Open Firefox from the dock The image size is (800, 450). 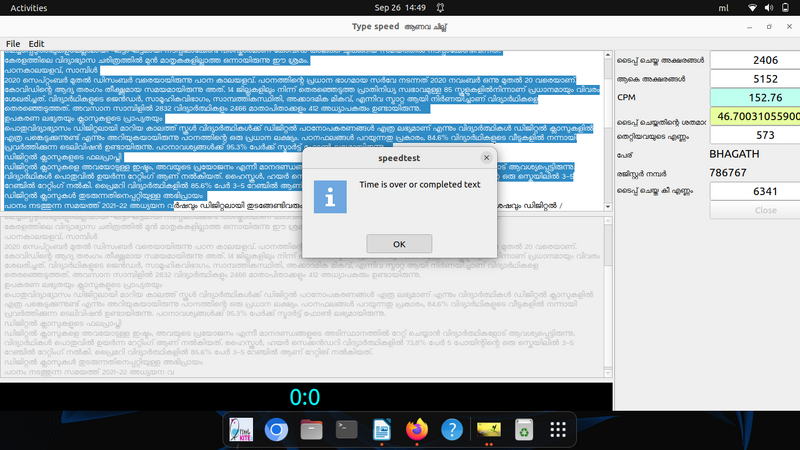(416, 430)
